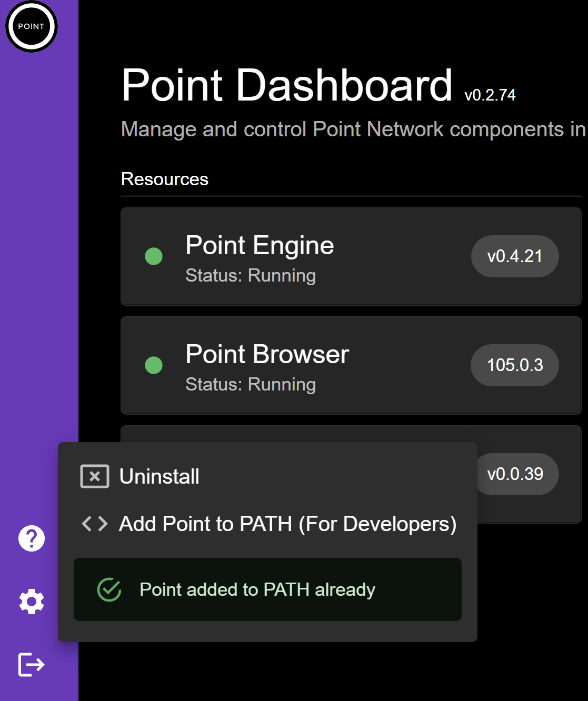Click the code brackets icon beside PATH option
Image resolution: width=588 pixels, height=701 pixels.
pos(94,524)
